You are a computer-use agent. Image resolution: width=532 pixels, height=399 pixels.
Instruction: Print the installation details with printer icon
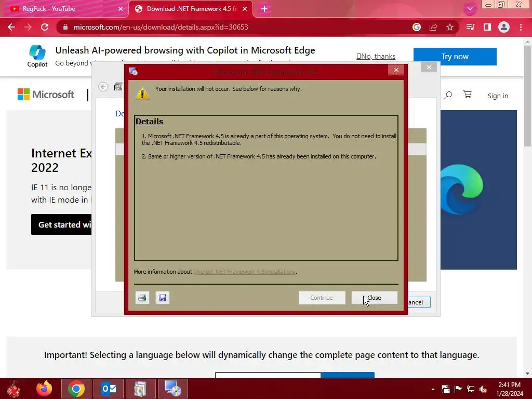(142, 298)
